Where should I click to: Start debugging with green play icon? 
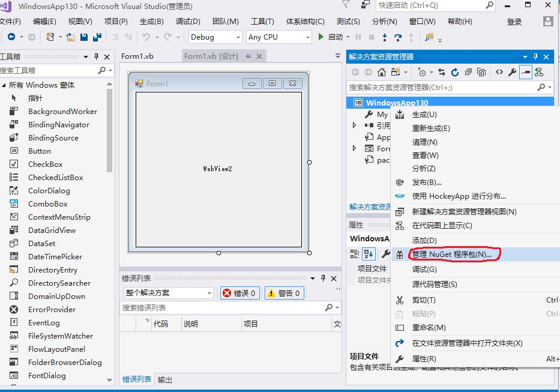[321, 37]
